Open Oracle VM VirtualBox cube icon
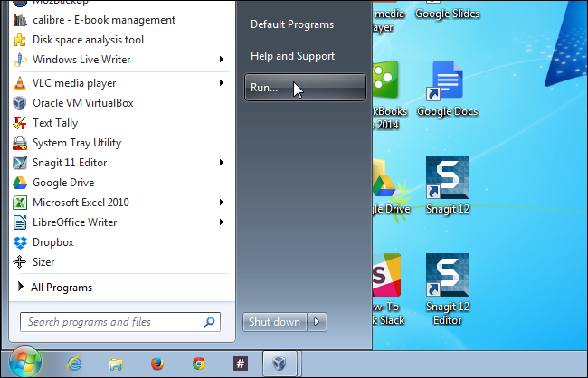The width and height of the screenshot is (588, 378). coord(20,103)
